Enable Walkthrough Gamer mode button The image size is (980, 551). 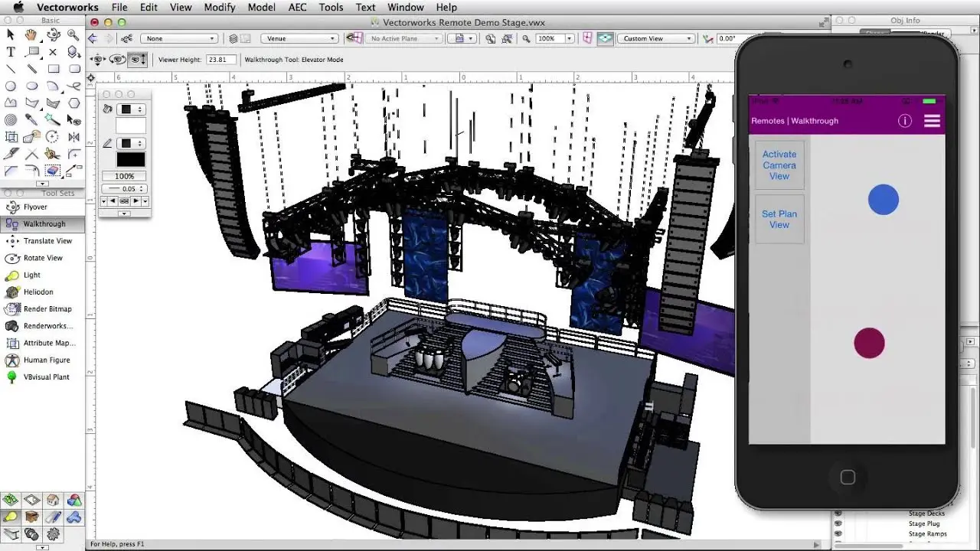click(98, 59)
